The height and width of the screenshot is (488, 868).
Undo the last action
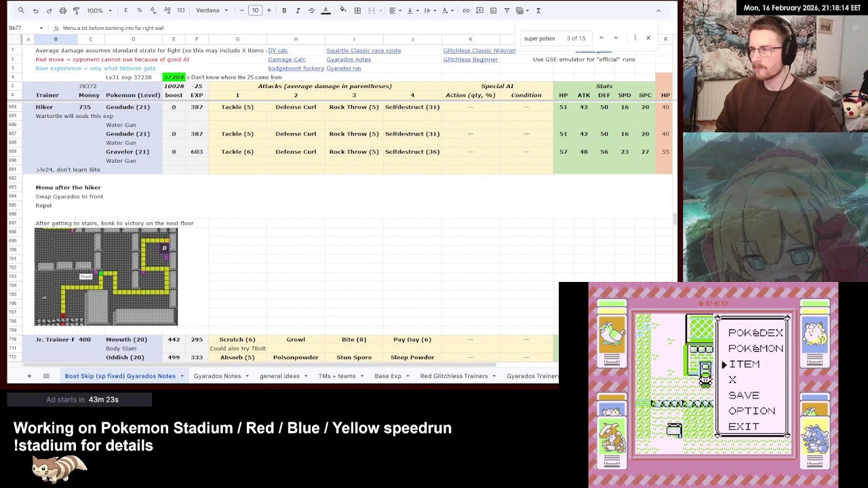35,11
